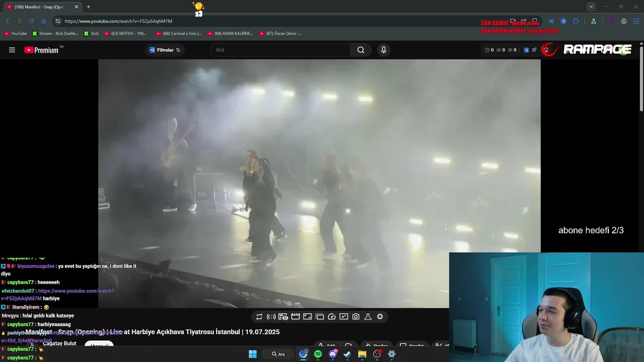This screenshot has width=644, height=362.
Task: Open OBS Studio from the taskbar
Action: (x=377, y=354)
